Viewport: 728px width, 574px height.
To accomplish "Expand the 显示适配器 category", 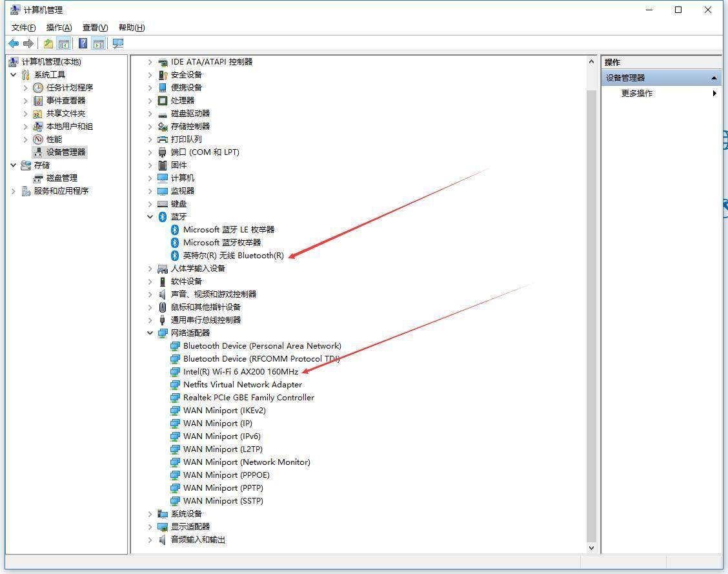I will (x=150, y=527).
